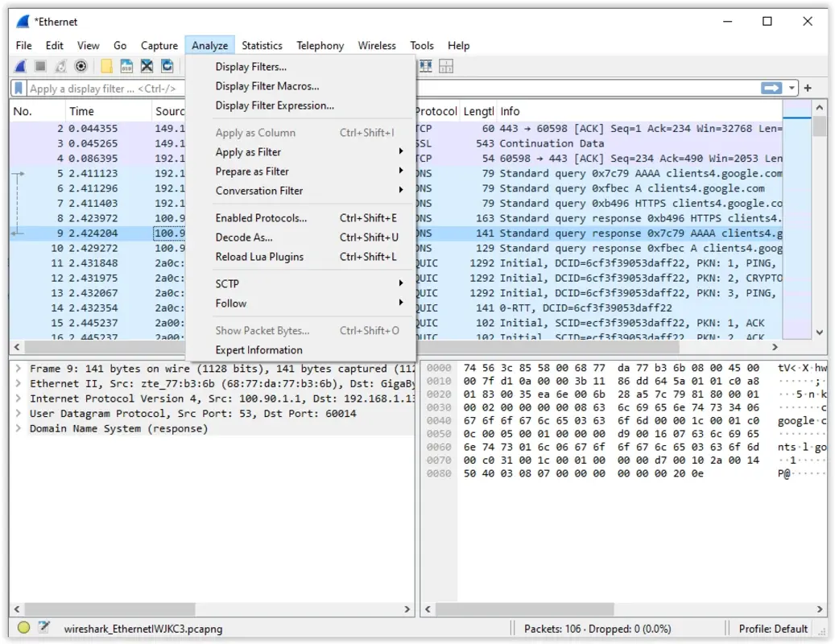Open a saved capture file
The height and width of the screenshot is (644, 835).
coord(107,66)
